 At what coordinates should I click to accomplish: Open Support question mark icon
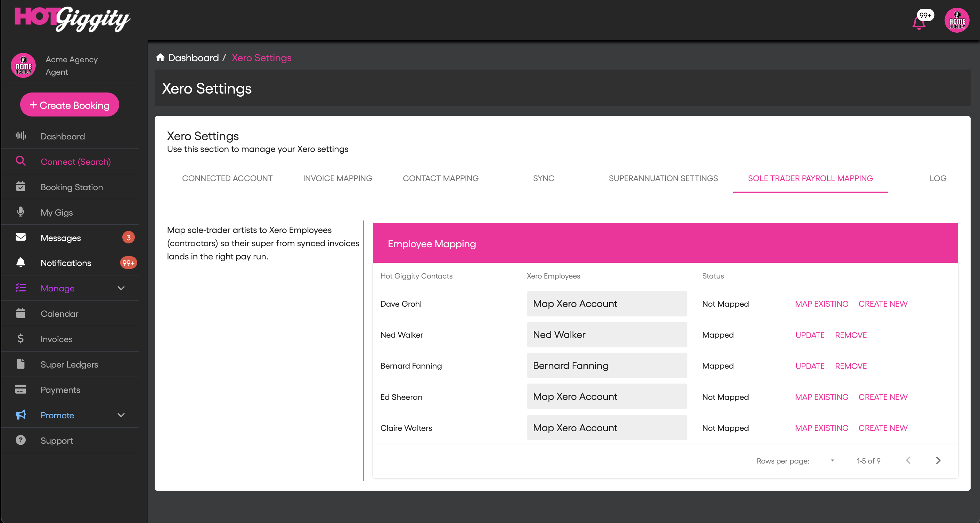click(21, 440)
